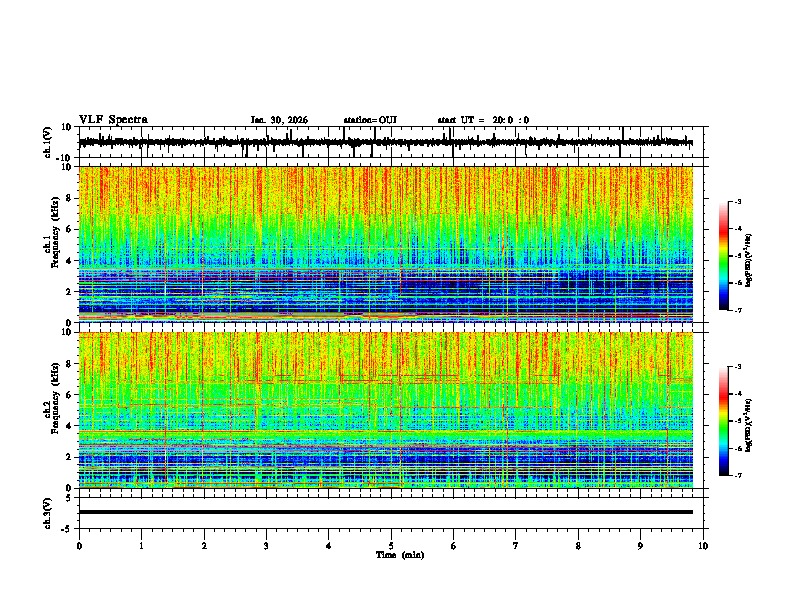Click the '4' kHz tick on ch.1 spectrogram
792x612 pixels.
coord(69,261)
